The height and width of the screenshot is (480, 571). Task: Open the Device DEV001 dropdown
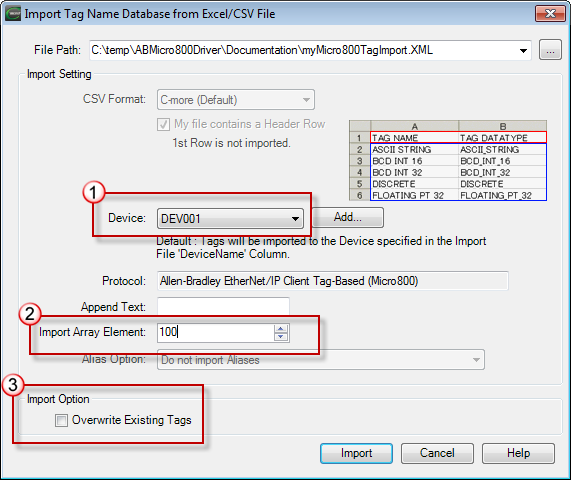pos(230,219)
